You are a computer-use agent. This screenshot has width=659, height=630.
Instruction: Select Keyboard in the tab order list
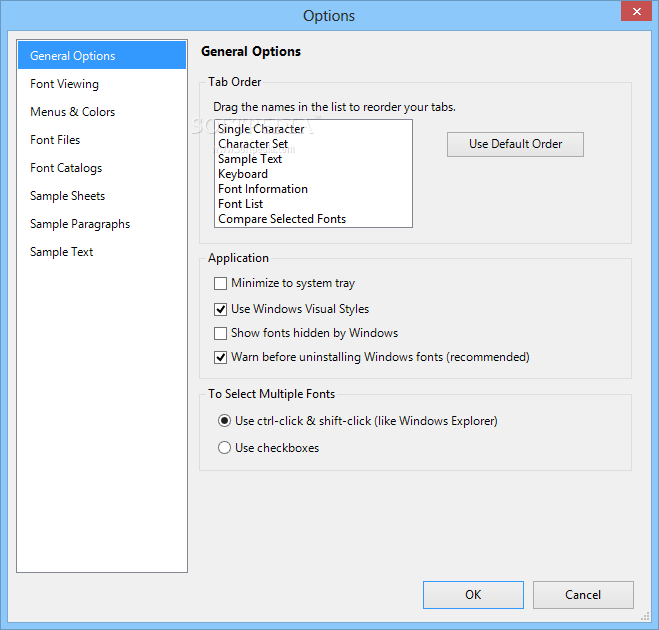point(314,174)
